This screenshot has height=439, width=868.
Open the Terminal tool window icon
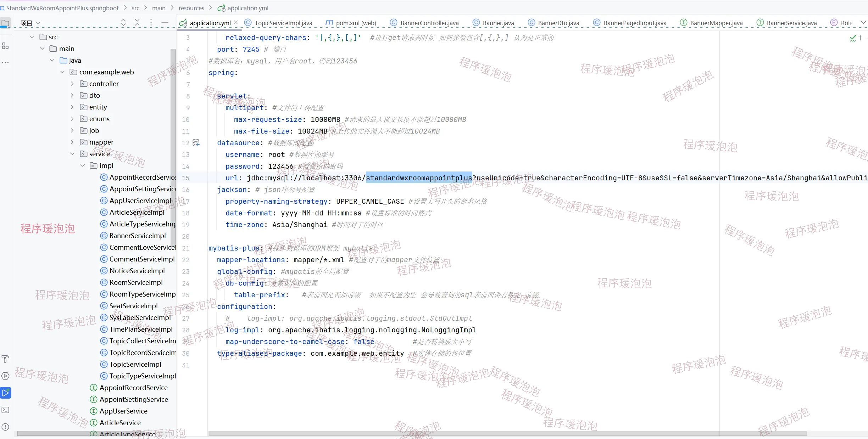(x=5, y=410)
